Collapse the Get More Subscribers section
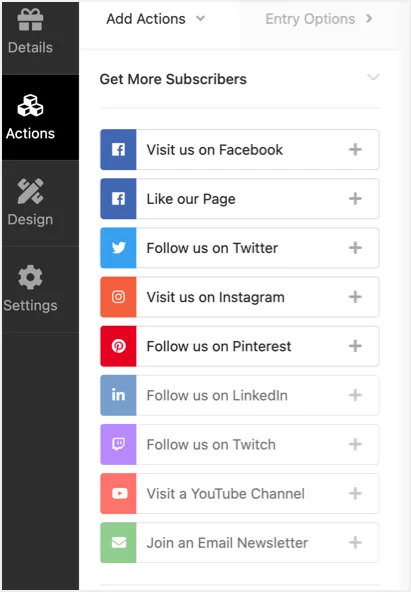 point(373,77)
